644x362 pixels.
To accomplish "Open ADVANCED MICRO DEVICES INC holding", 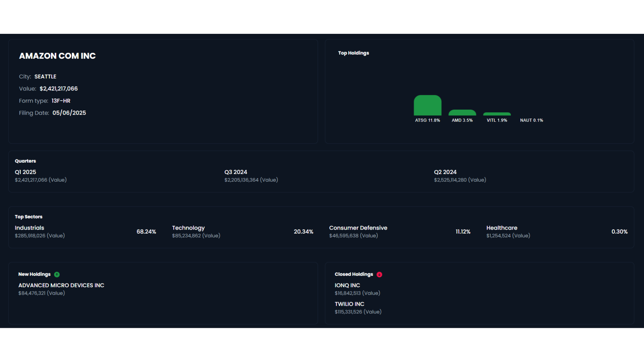I will point(61,285).
